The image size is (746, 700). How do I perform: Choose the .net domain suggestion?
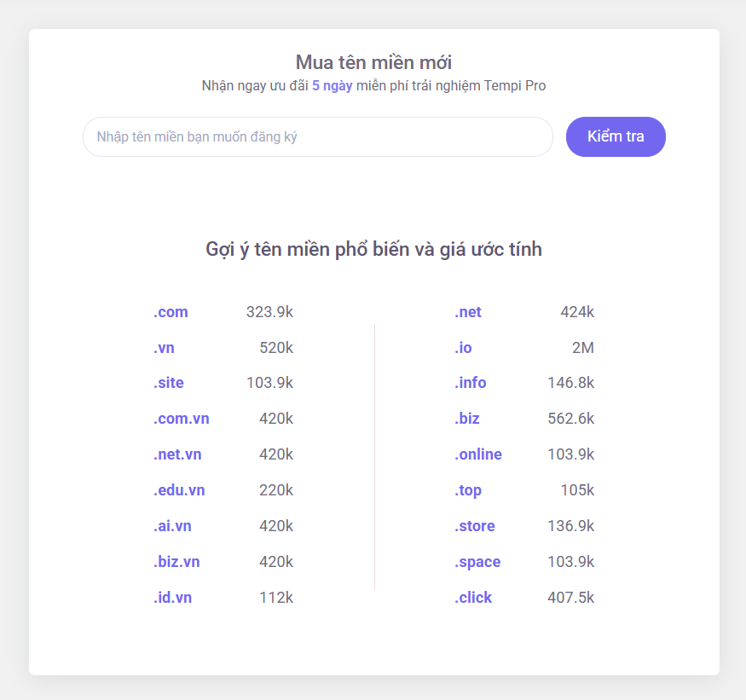coord(468,312)
